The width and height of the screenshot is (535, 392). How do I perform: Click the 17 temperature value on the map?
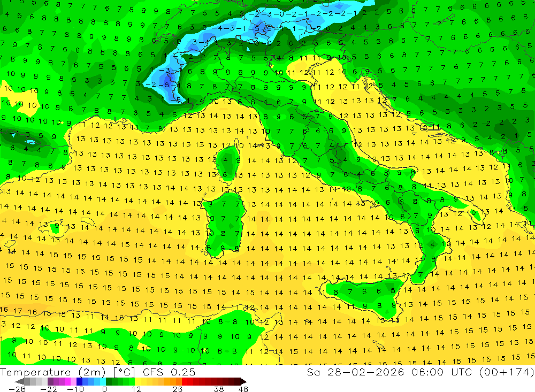[x=18, y=311]
